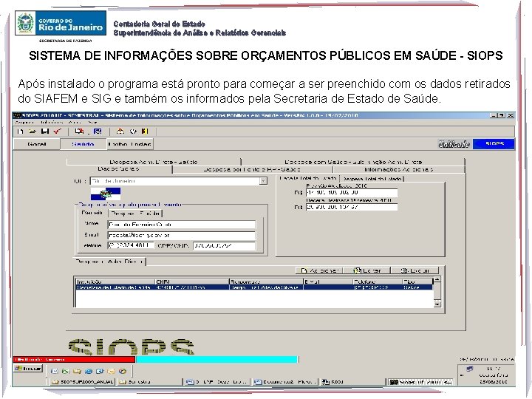
Task: Open the Sair menu item
Action: (92, 122)
